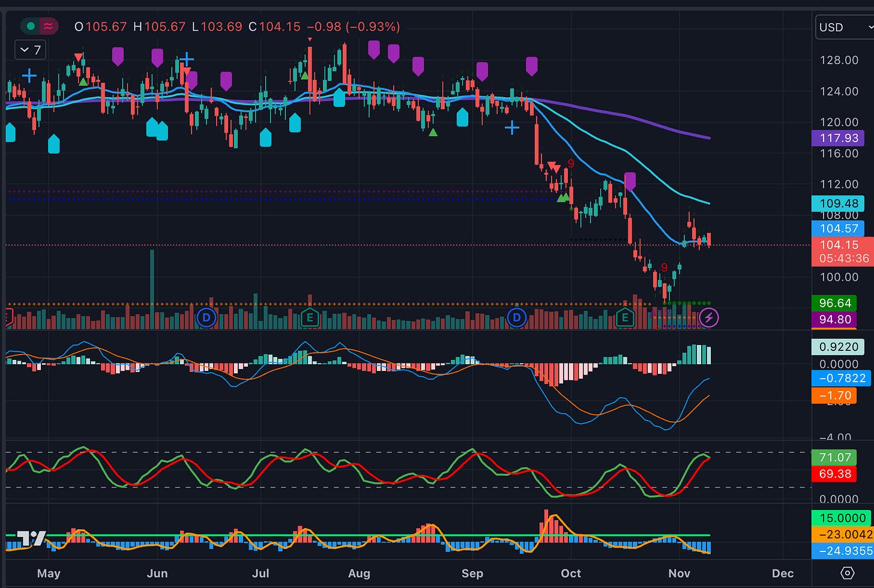Screen dimensions: 874x588
Task: Click the open value O105.67
Action: click(x=101, y=27)
